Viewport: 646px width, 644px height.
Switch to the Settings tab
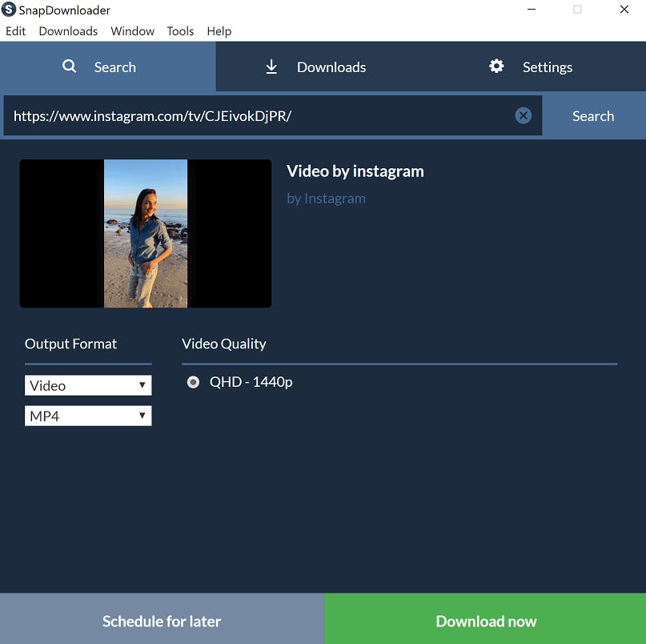pyautogui.click(x=538, y=66)
